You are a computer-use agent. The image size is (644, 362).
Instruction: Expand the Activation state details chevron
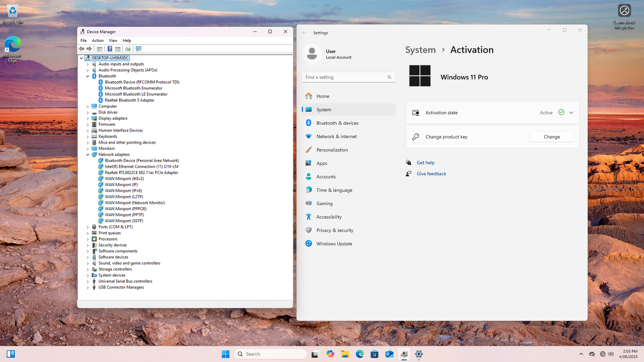click(571, 113)
